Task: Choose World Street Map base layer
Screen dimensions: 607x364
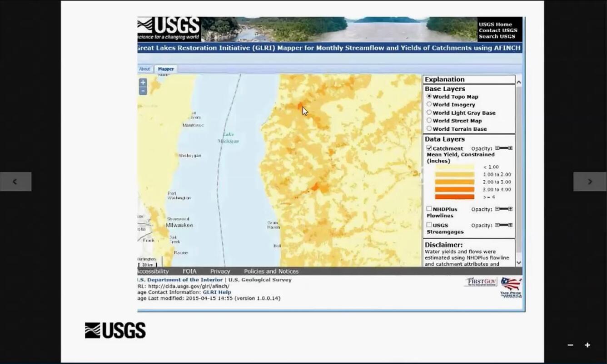Action: point(429,120)
